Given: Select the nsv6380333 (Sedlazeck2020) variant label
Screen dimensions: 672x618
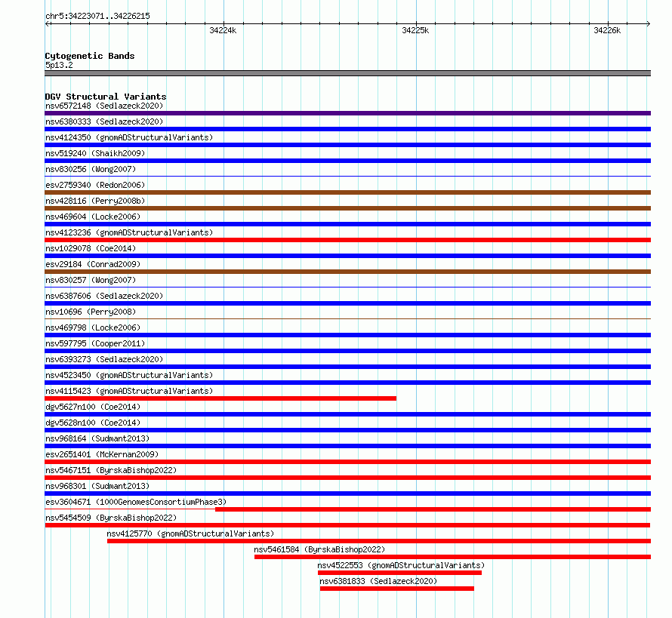Looking at the screenshot, I should click(x=104, y=121).
